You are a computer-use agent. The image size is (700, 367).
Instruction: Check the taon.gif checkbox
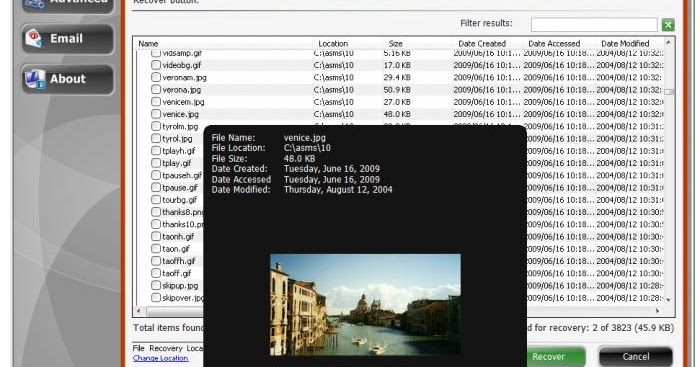click(x=155, y=249)
